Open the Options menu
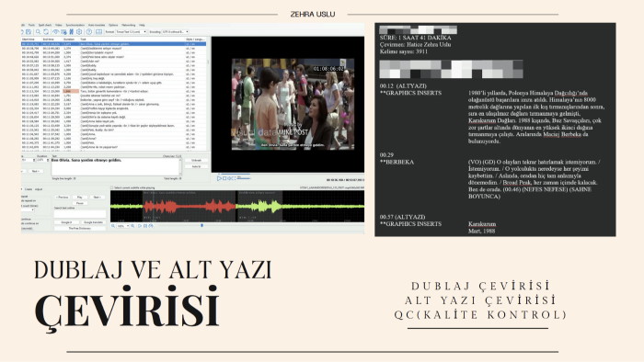 tap(113, 25)
